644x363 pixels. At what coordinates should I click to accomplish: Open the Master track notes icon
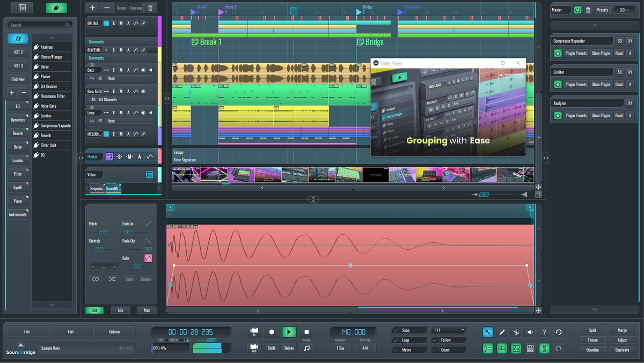tap(109, 157)
